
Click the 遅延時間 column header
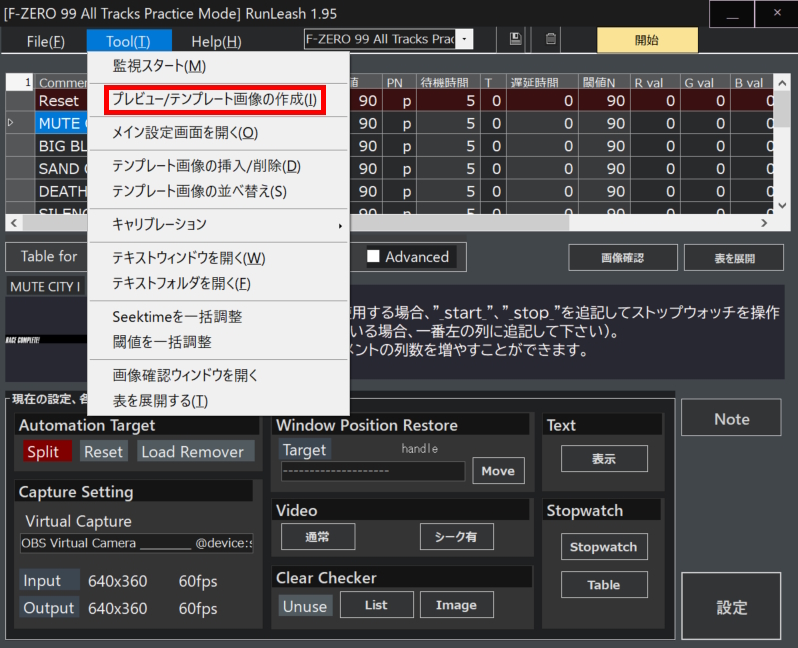[542, 82]
